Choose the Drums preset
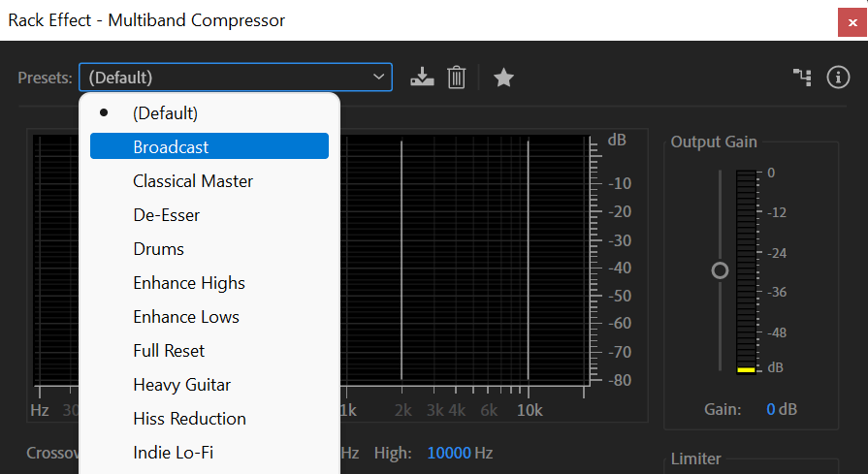This screenshot has width=868, height=474. tap(209, 249)
